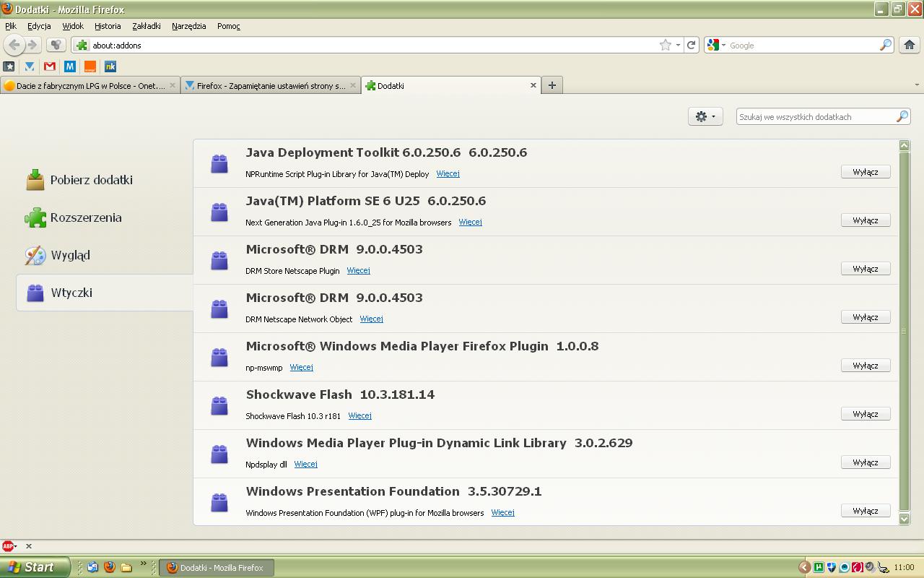Screen dimensions: 924x578
Task: Disable Windows Media Player Firefox Plugin
Action: pos(866,366)
